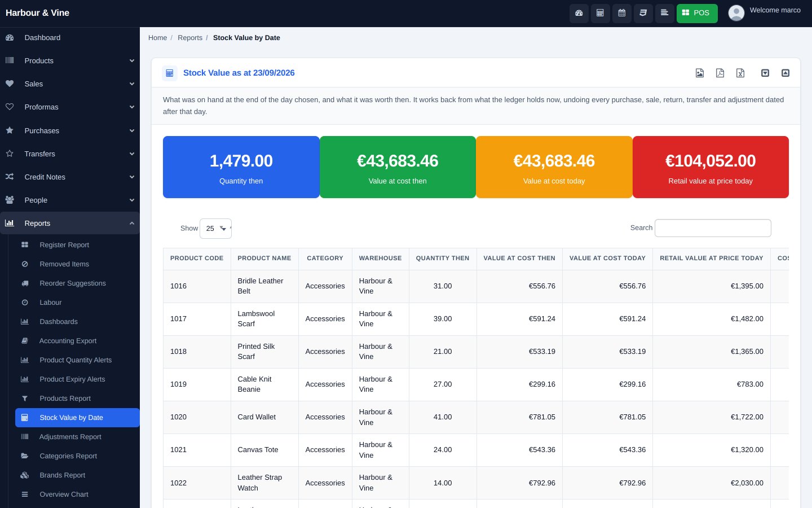Select Stock Value by Date item
Screen dimensions: 812x508
[77, 418]
